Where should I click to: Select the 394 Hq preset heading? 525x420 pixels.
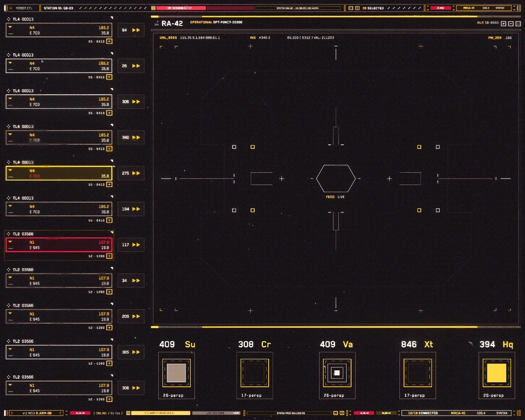(x=496, y=345)
